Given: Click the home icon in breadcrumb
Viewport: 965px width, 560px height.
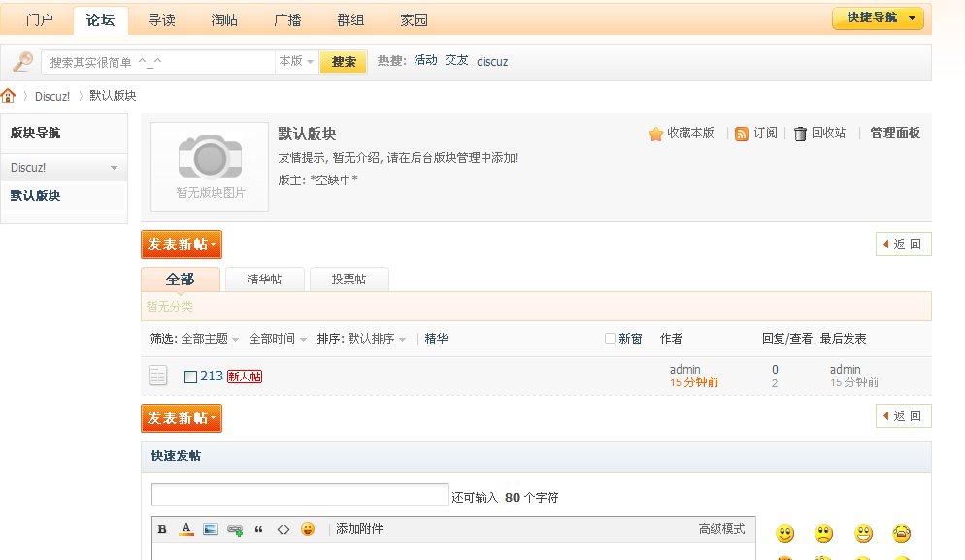Looking at the screenshot, I should coord(8,96).
